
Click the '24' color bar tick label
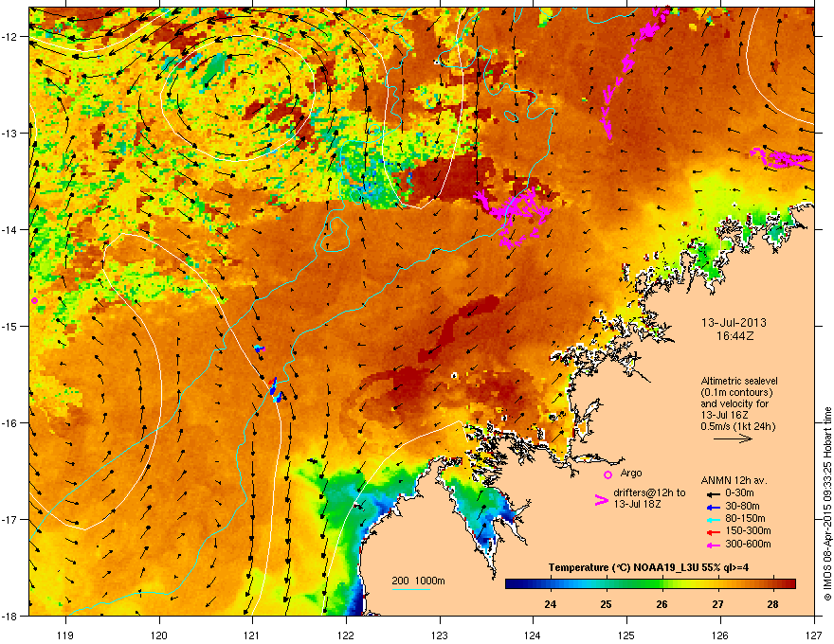click(x=550, y=604)
